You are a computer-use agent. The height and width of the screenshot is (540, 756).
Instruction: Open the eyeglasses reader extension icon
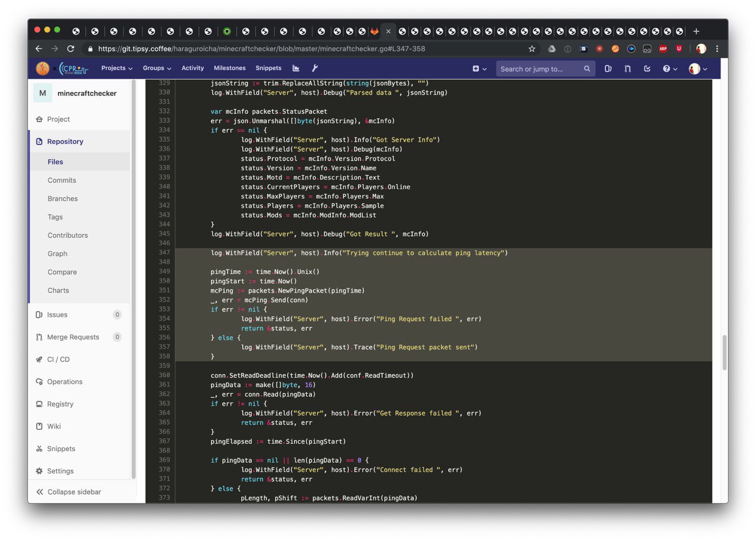(x=647, y=49)
